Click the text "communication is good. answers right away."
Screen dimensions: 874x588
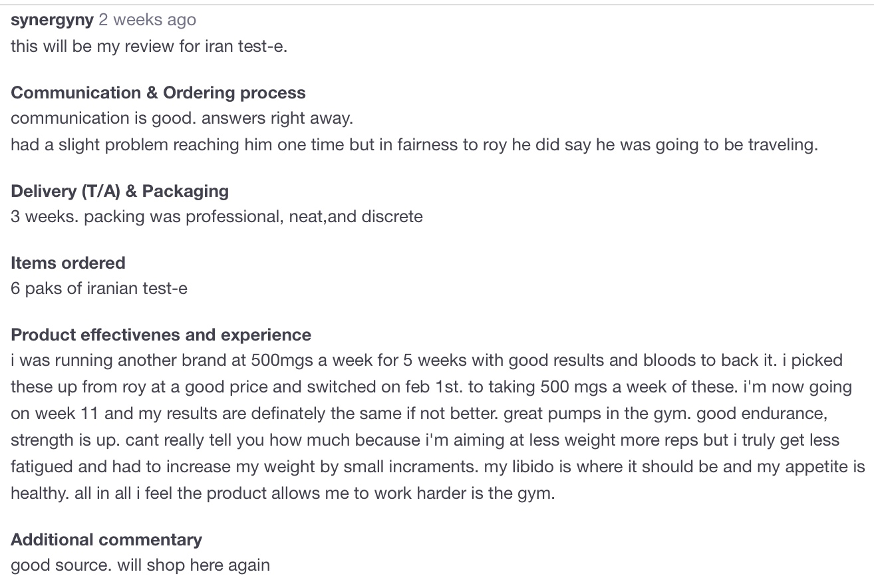(182, 118)
